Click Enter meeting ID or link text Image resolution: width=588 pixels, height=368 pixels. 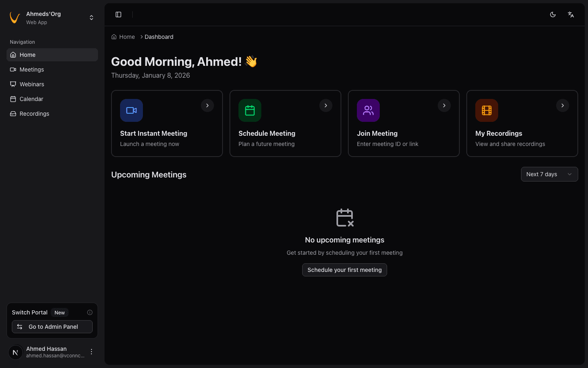[x=388, y=144]
